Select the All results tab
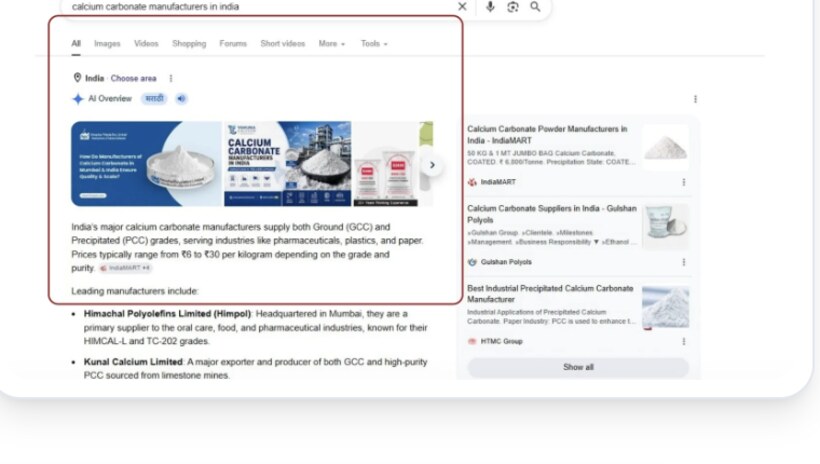The image size is (820, 464). [x=76, y=44]
